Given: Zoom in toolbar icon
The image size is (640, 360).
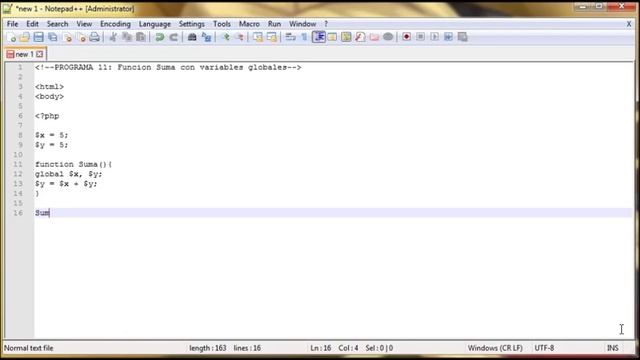Looking at the screenshot, I should coord(225,38).
